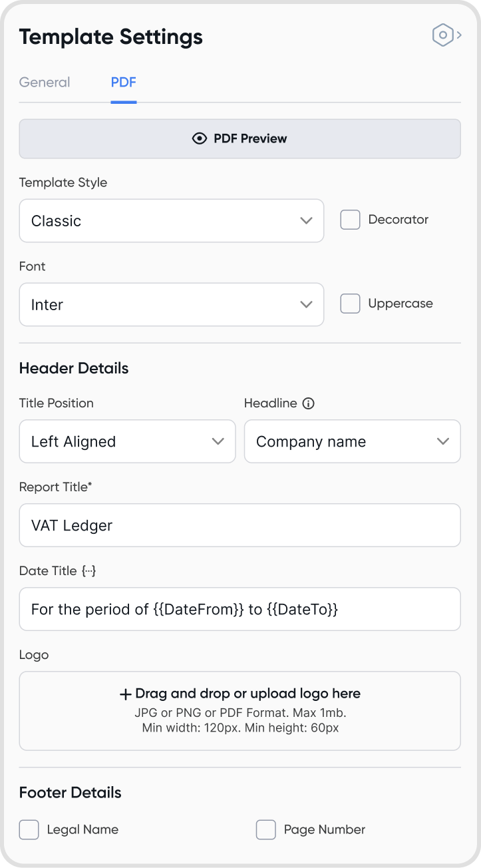This screenshot has height=868, width=481.
Task: Open the Title Position dropdown
Action: (127, 441)
